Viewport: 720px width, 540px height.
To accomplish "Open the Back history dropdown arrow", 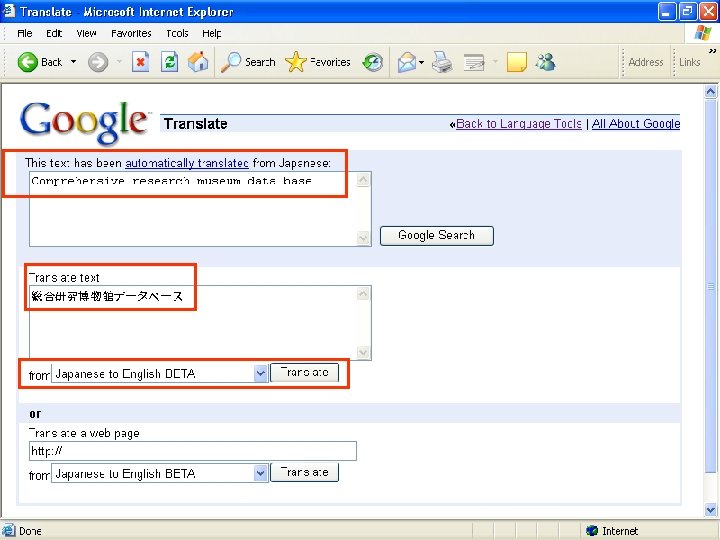I will (73, 62).
